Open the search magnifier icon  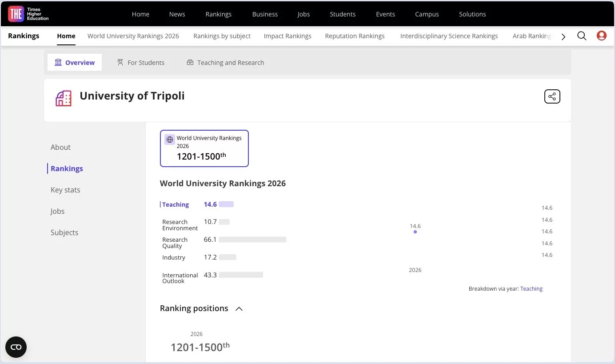[582, 36]
